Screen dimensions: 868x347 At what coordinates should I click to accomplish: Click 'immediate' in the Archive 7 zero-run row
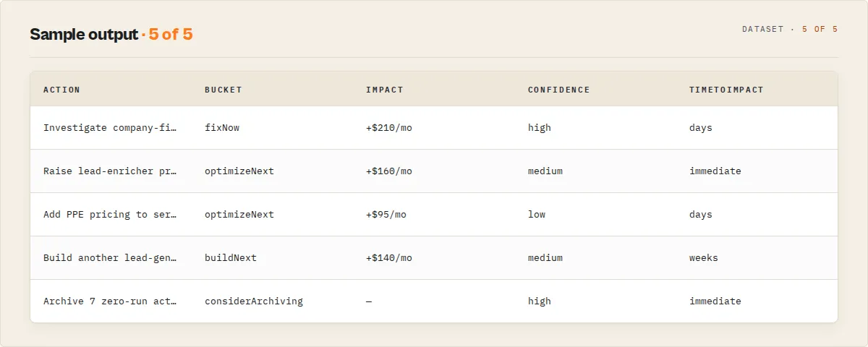[715, 301]
